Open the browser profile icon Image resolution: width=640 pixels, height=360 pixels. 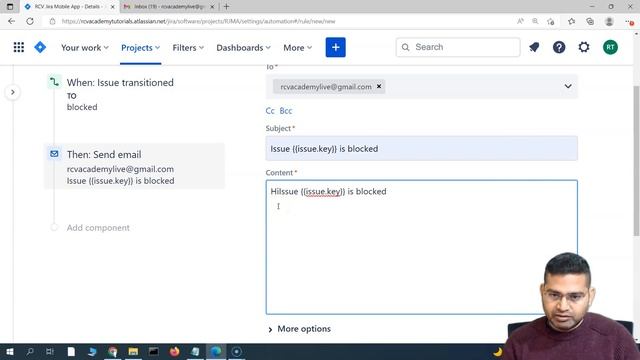click(x=609, y=21)
